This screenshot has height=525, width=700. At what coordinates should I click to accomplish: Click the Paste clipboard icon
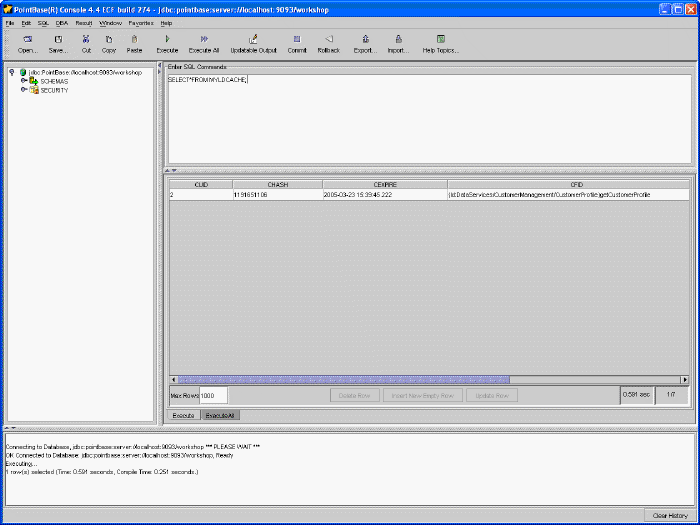click(x=134, y=39)
